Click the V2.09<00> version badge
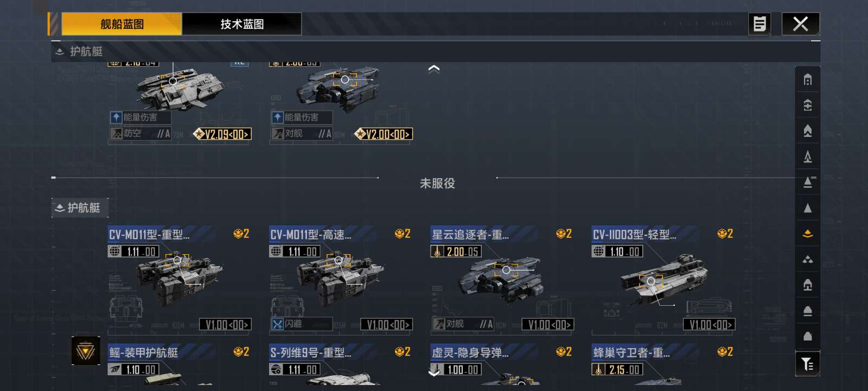The width and height of the screenshot is (868, 391). [x=222, y=134]
